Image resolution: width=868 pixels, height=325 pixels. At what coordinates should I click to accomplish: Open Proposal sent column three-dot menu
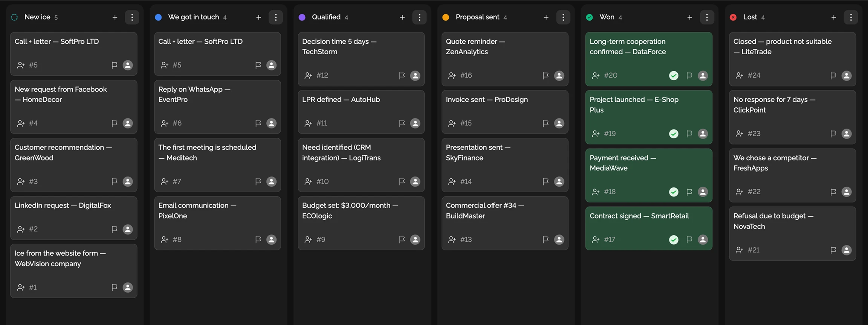pos(563,17)
